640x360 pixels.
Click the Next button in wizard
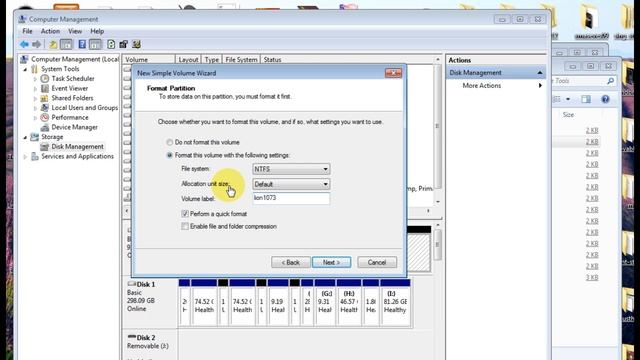pos(331,262)
